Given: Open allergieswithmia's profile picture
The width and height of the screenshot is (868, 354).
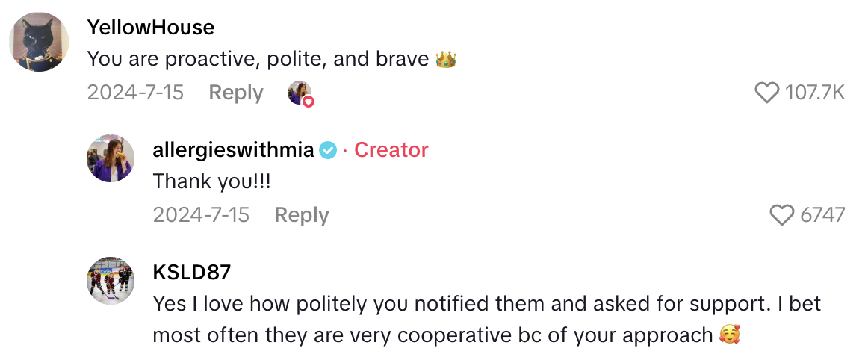Looking at the screenshot, I should pyautogui.click(x=111, y=158).
